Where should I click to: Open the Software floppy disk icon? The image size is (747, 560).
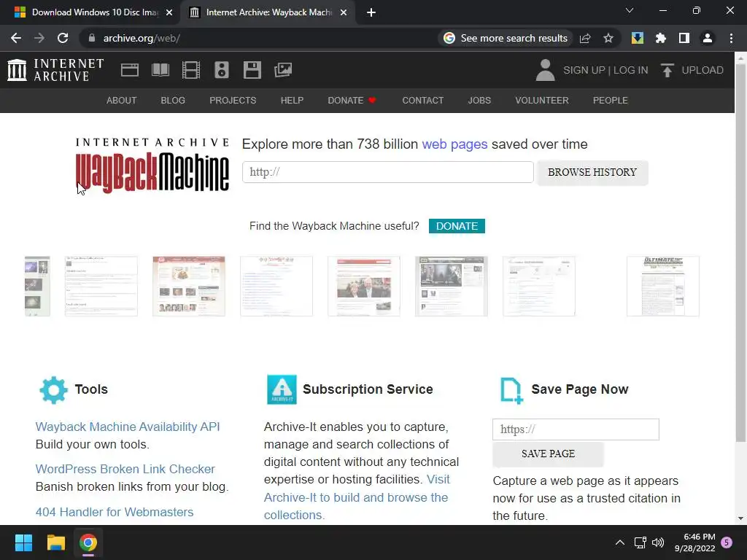[x=252, y=70]
